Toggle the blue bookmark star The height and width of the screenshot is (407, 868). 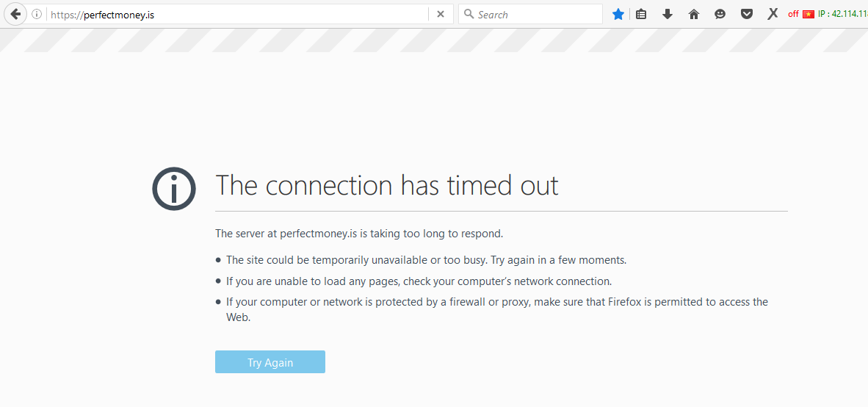[x=618, y=14]
